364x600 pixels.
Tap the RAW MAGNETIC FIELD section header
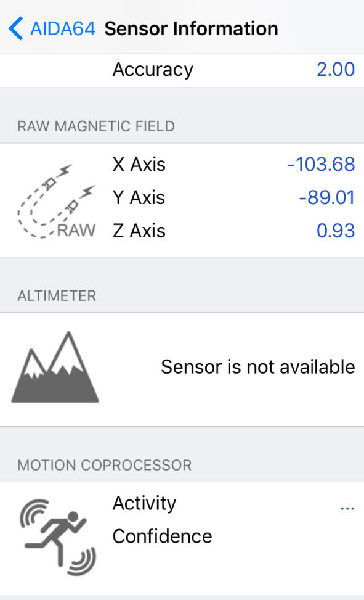point(96,126)
